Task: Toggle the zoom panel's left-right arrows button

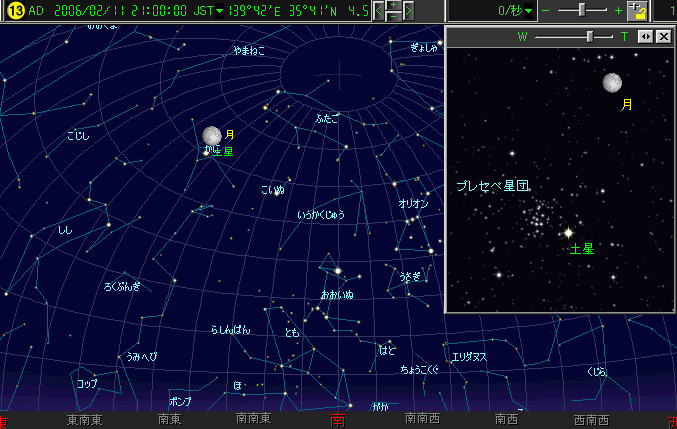Action: 646,36
